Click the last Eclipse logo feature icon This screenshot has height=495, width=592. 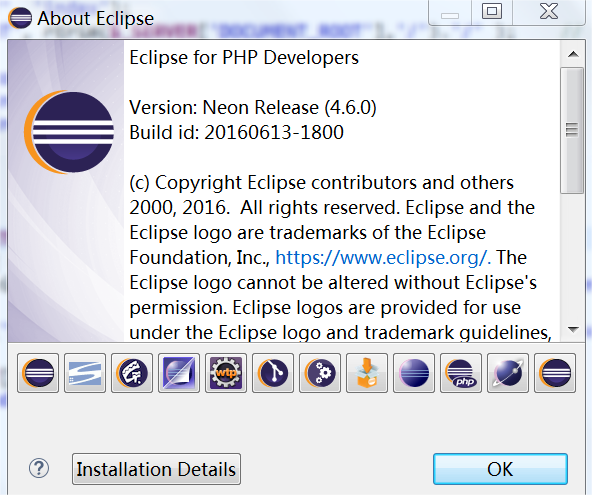pos(555,373)
